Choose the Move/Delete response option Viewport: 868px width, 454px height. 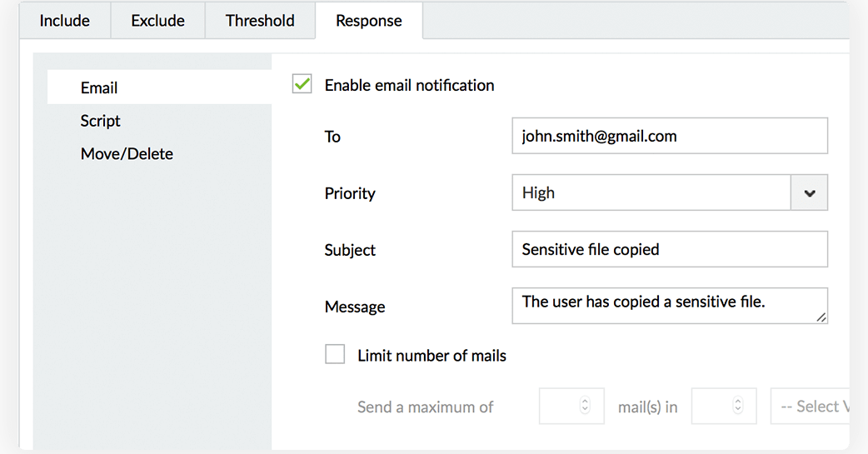pos(127,154)
